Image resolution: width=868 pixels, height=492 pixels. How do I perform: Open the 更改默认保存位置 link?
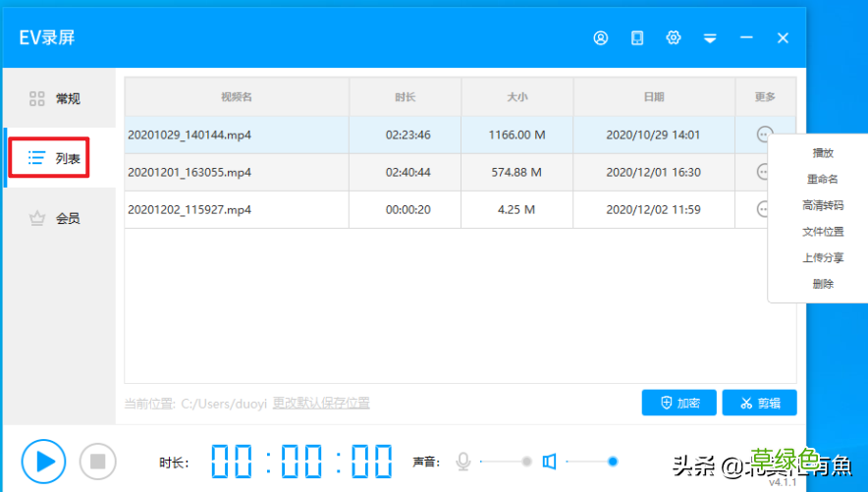pyautogui.click(x=321, y=403)
